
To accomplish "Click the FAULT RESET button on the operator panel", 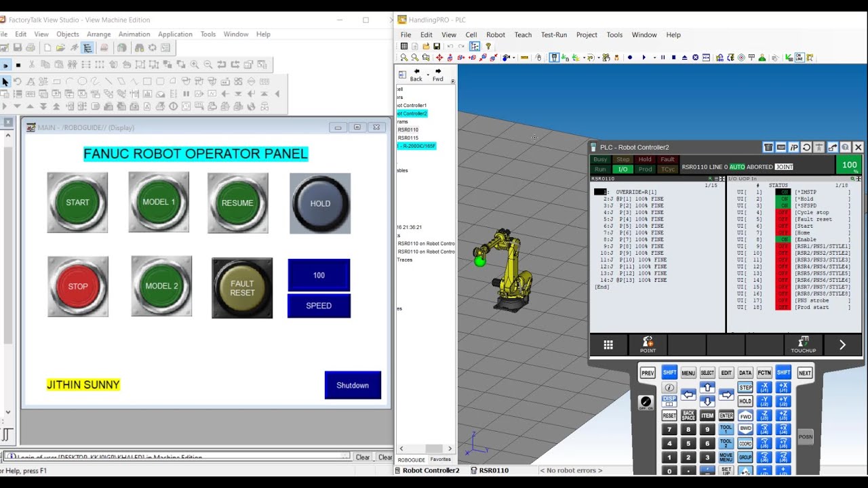I will point(242,288).
